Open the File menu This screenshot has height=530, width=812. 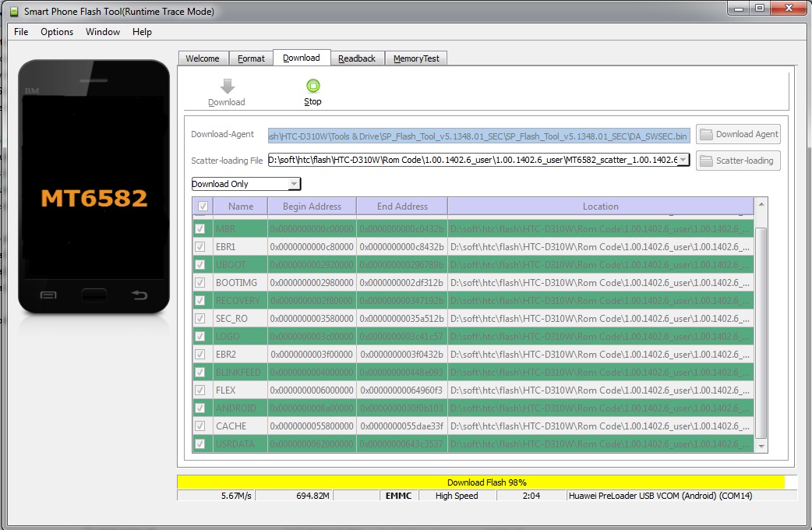tap(21, 32)
